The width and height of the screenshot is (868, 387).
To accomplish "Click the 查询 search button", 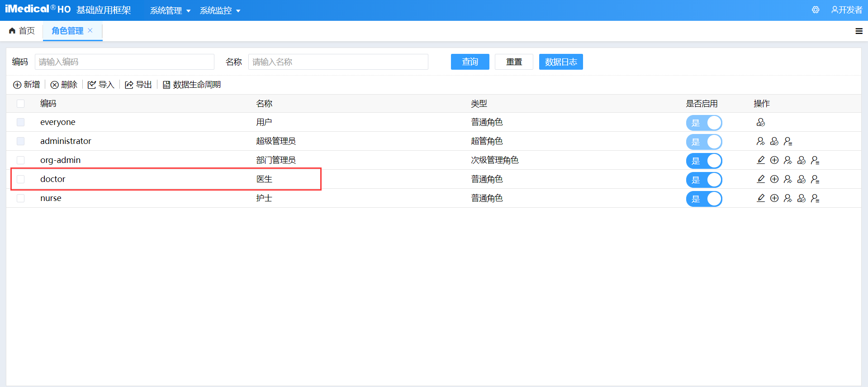I will pos(470,62).
